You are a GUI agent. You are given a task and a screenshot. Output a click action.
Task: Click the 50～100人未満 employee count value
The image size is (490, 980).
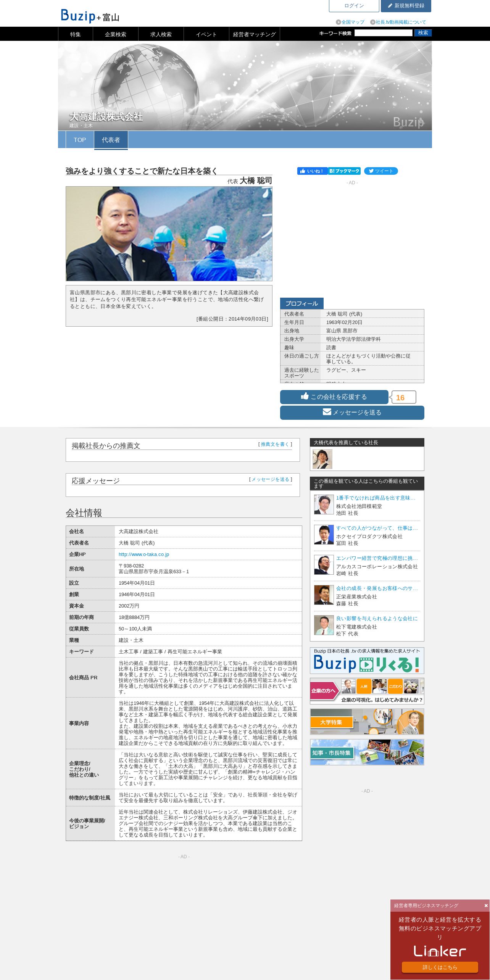pos(135,629)
